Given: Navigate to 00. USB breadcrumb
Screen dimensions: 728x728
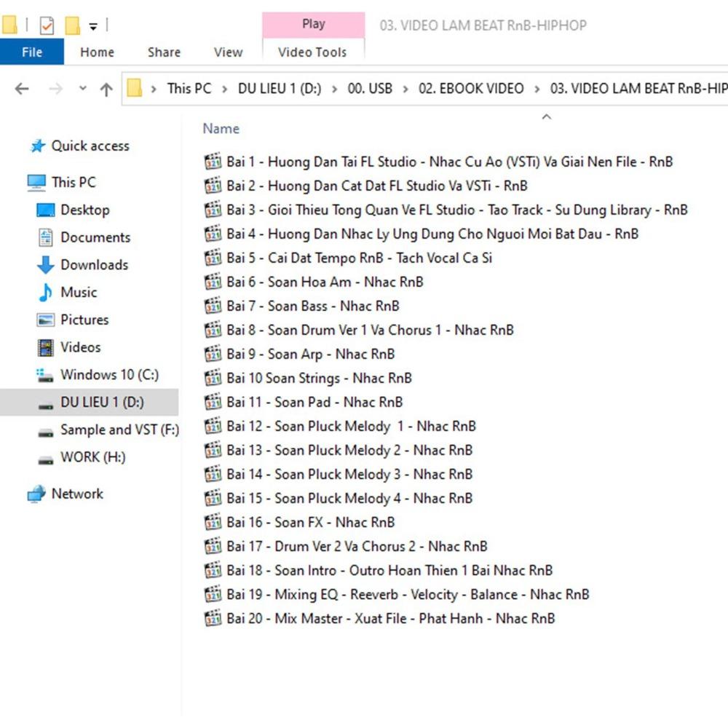Looking at the screenshot, I should (x=370, y=88).
